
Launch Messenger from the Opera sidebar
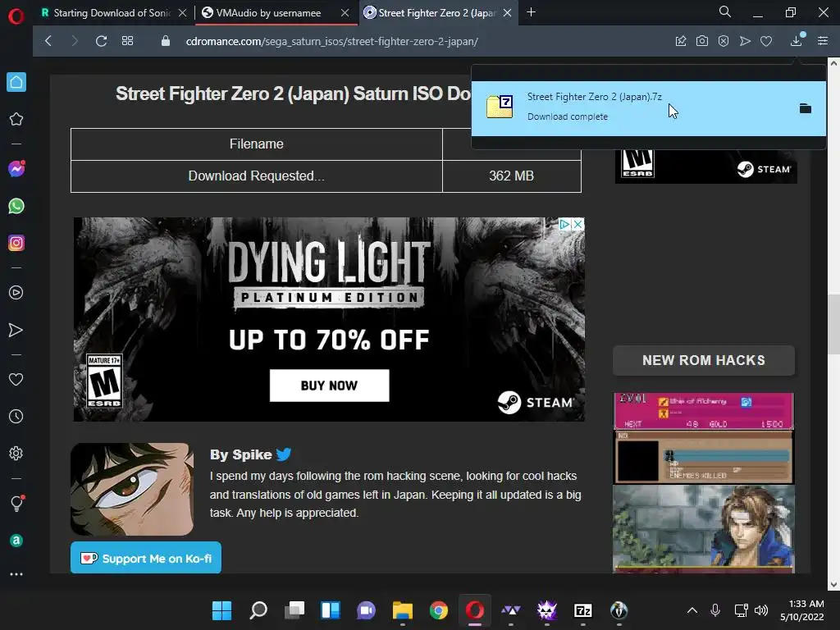coord(16,169)
